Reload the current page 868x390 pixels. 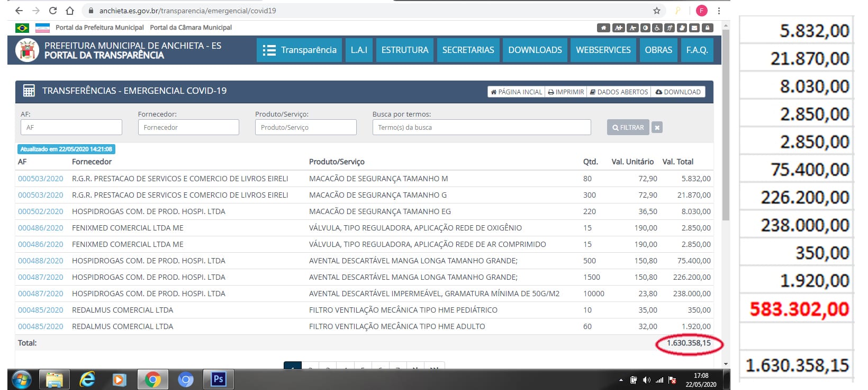[53, 11]
